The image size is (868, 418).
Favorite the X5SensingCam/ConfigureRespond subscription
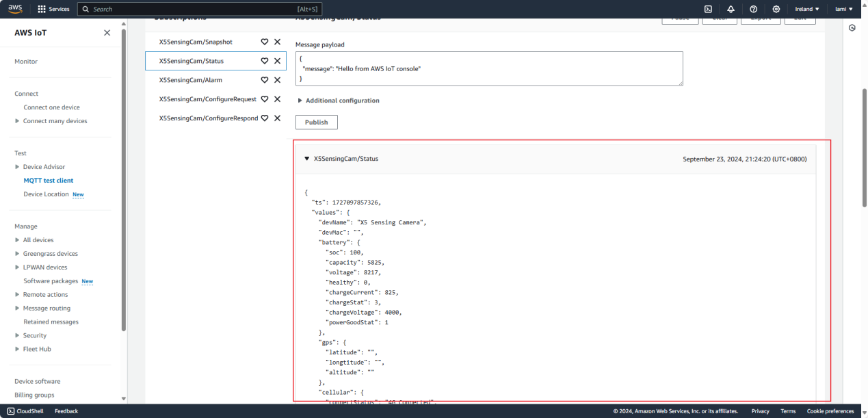click(x=265, y=118)
